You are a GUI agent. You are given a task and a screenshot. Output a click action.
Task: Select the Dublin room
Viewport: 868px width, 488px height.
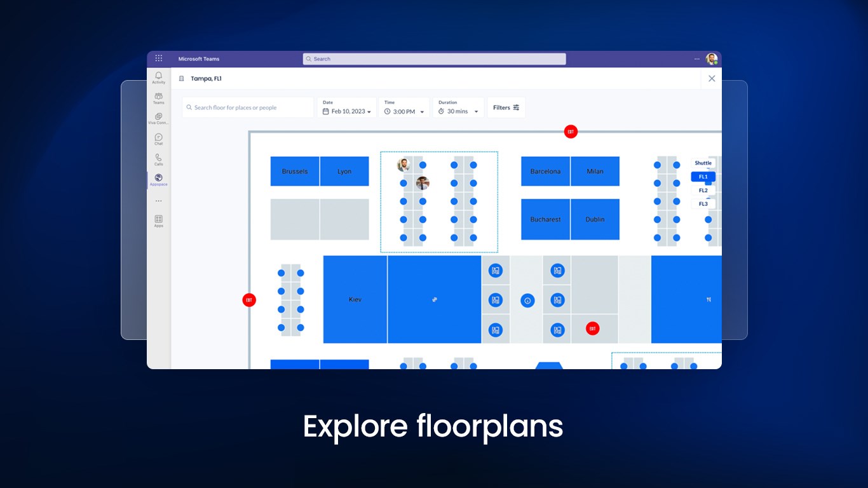(595, 219)
